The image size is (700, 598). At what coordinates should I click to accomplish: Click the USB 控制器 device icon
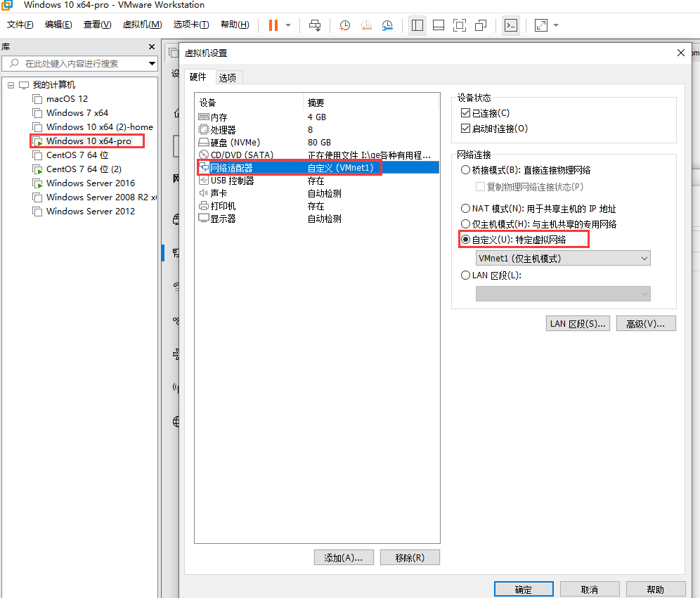click(x=204, y=181)
